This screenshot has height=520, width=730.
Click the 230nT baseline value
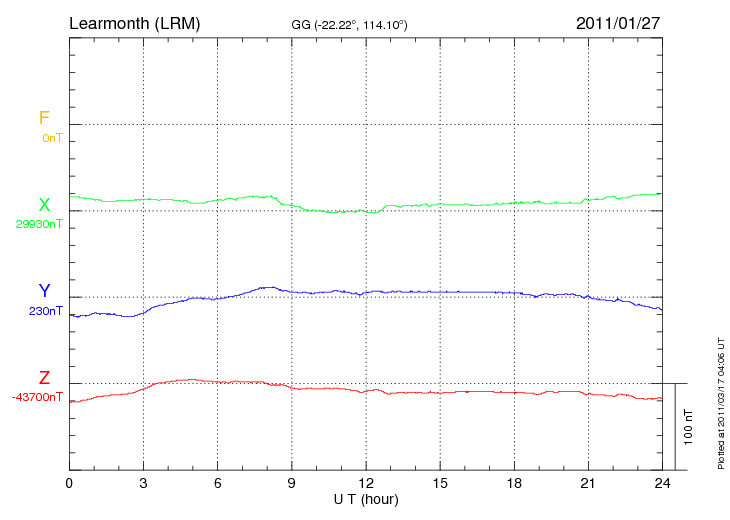(x=46, y=311)
